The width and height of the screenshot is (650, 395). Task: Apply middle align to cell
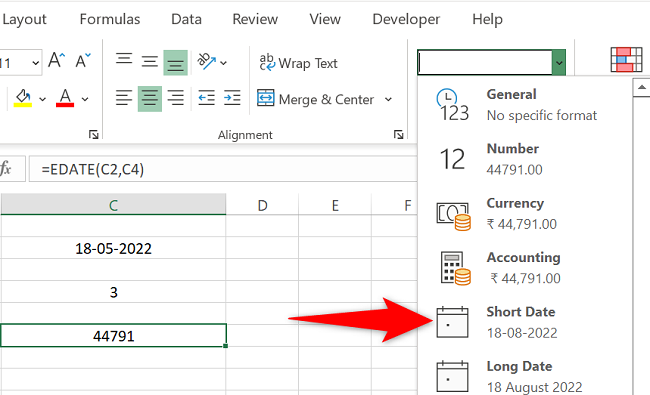pos(150,62)
